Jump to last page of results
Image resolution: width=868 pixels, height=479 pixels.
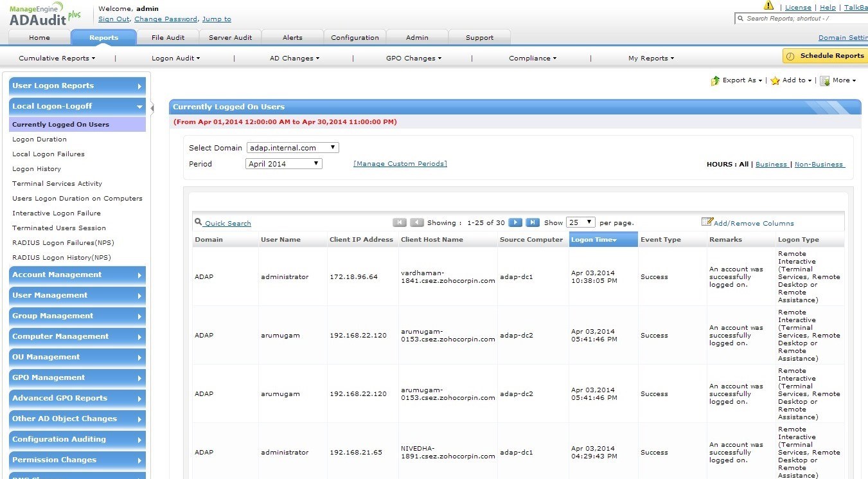coord(533,222)
